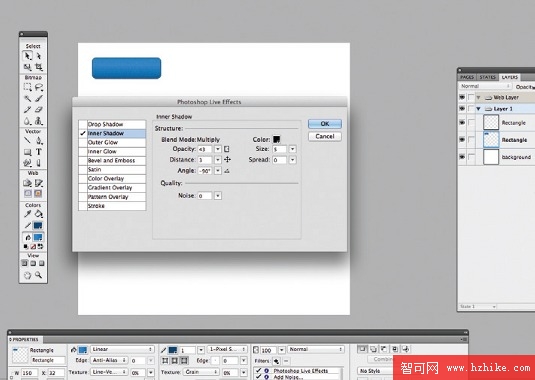Screen dimensions: 535x380
Task: Toggle the Photoshop Live Effects filter checkmark
Action: [x=258, y=371]
